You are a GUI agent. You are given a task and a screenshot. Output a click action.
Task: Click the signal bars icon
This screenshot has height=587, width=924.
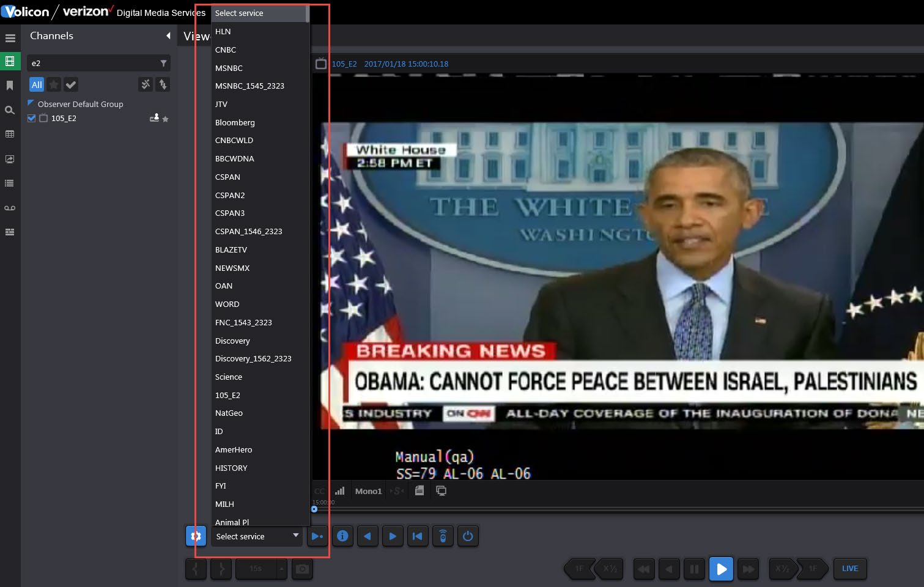coord(340,490)
